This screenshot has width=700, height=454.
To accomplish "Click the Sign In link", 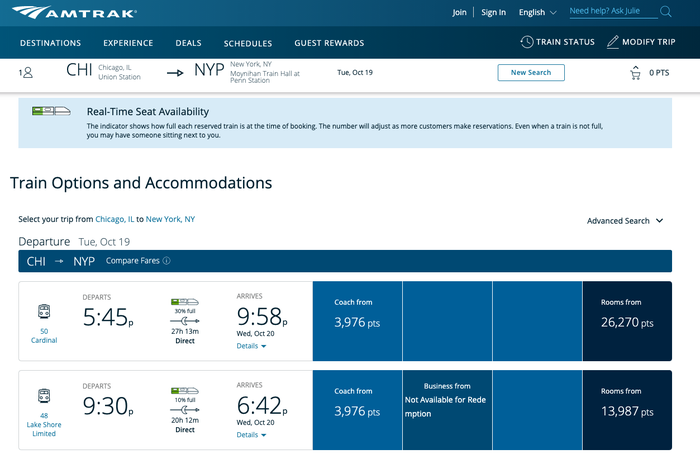I will coord(493,12).
